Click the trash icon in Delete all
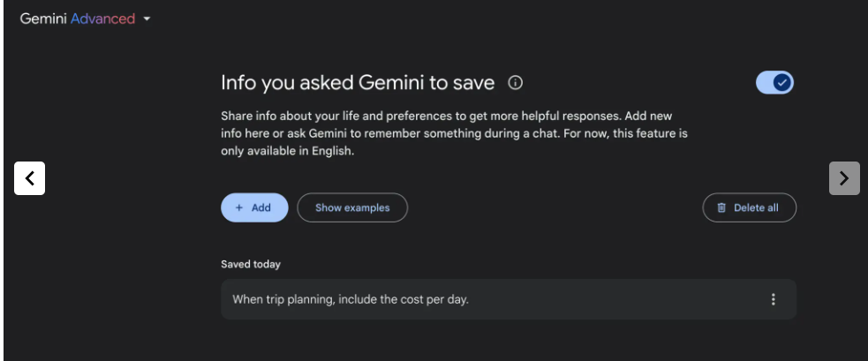Screen dimensions: 868x361 (721, 207)
